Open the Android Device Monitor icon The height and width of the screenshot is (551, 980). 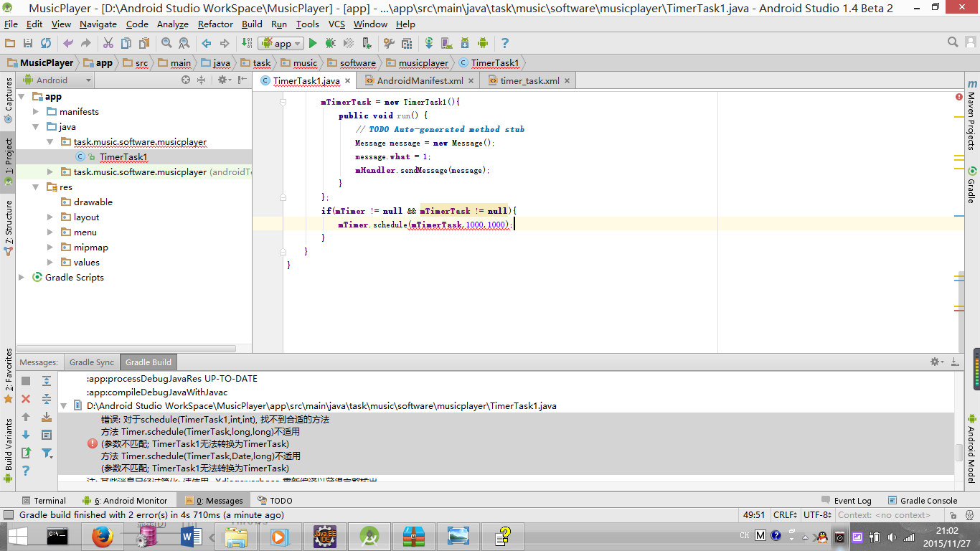(483, 43)
